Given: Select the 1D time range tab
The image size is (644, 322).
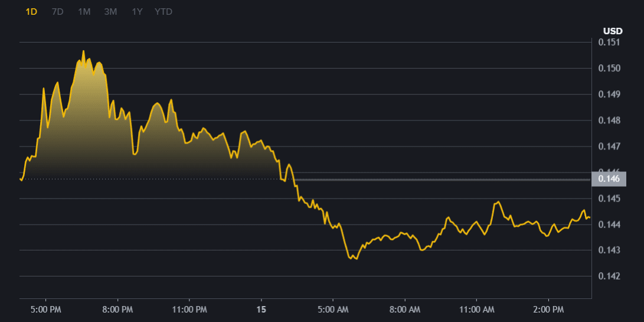Looking at the screenshot, I should (32, 12).
